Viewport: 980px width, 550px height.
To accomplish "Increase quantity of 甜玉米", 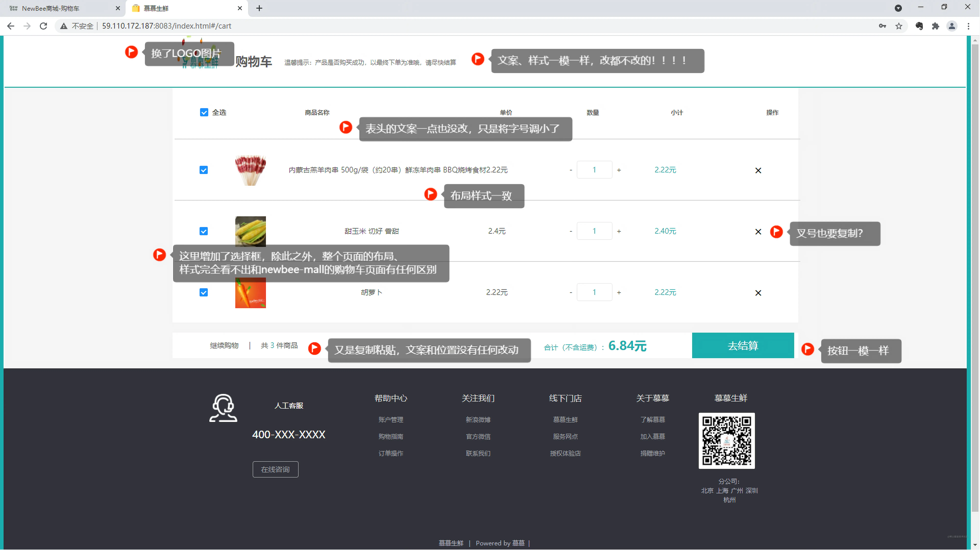I will 619,231.
